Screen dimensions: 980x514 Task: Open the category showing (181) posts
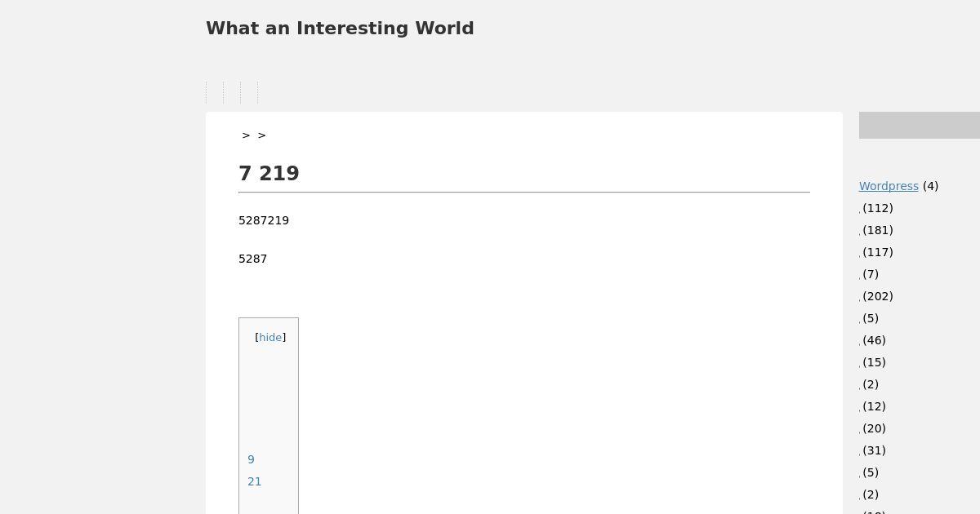[x=861, y=232]
